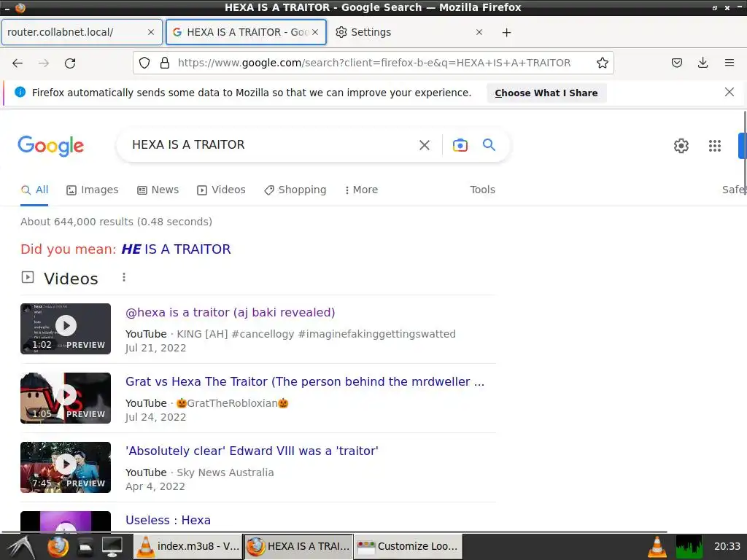Switch to the Customize Look taskbar window

(x=409, y=546)
